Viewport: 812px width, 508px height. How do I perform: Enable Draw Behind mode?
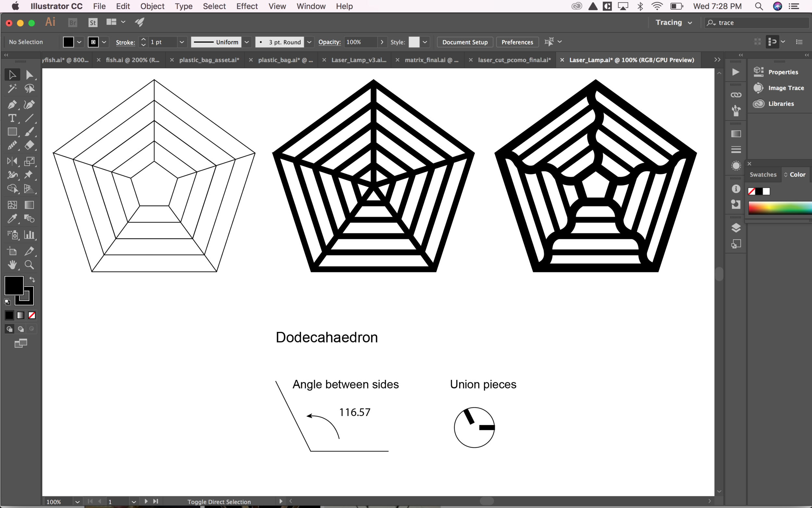point(21,329)
